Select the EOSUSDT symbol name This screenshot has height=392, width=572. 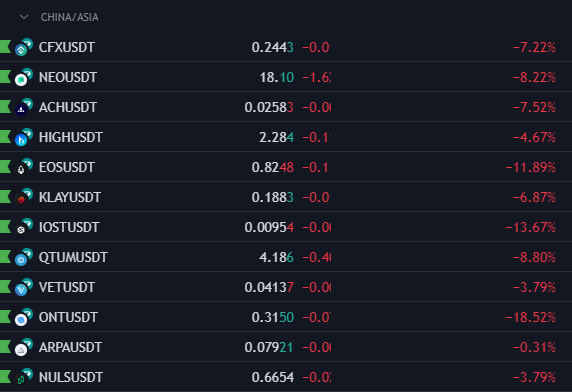point(67,167)
